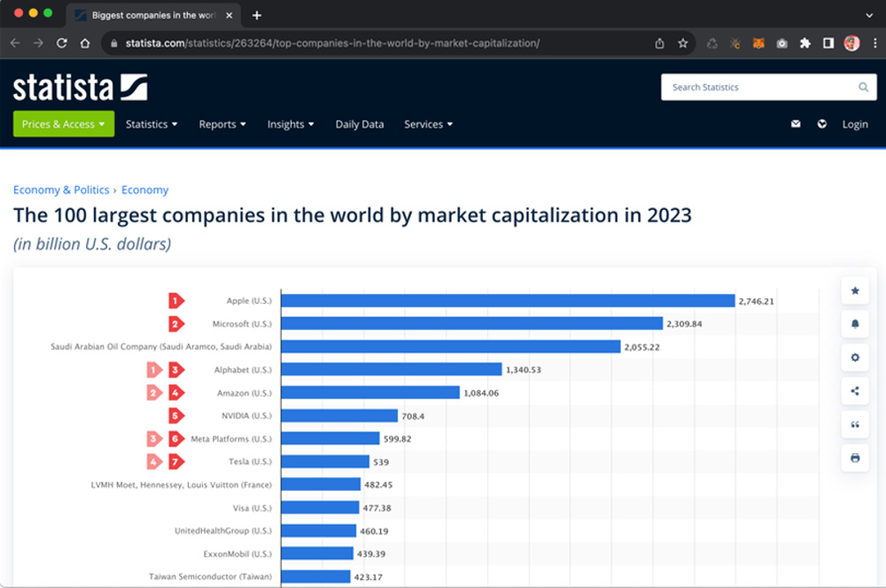The height and width of the screenshot is (588, 886).
Task: Click the camera screenshot extension icon
Action: [782, 43]
